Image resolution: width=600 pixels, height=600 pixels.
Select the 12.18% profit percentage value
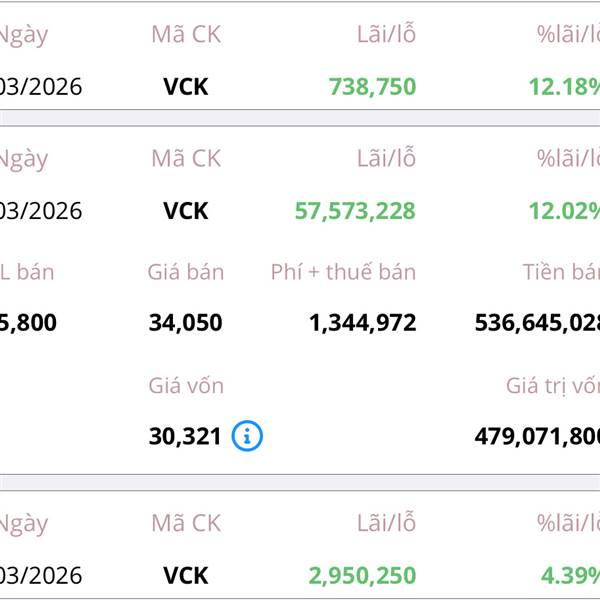(x=564, y=86)
